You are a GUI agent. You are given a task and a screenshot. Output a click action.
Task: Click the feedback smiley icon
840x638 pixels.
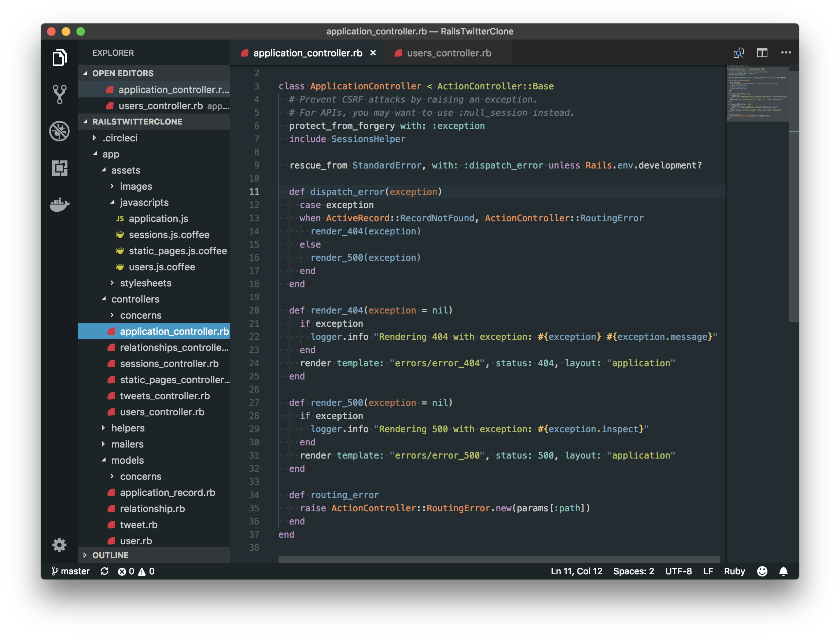(762, 571)
